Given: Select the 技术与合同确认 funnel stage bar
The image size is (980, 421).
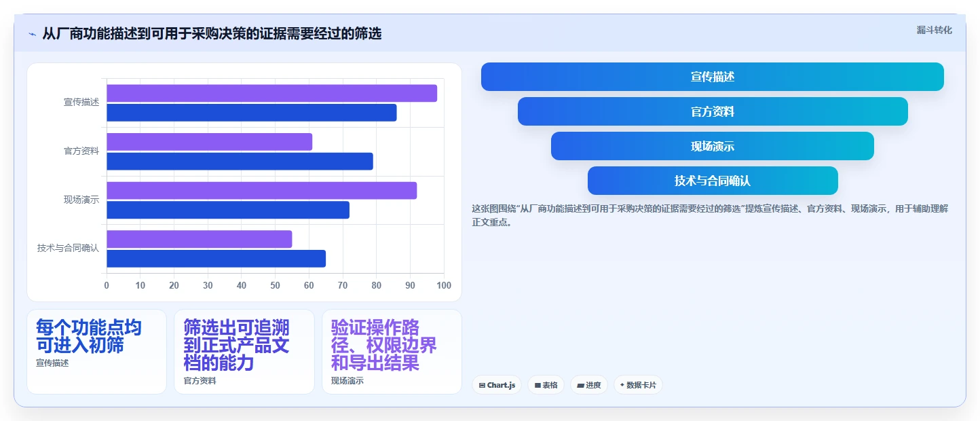Looking at the screenshot, I should click(712, 181).
